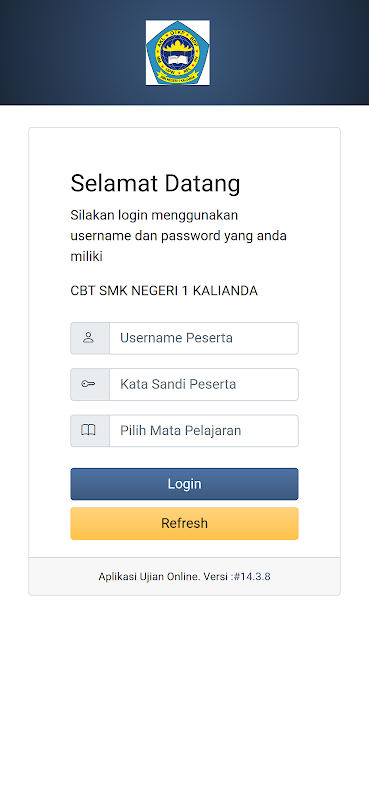Focus the Kata Sandi Peserta field
The height and width of the screenshot is (800, 369).
click(204, 385)
